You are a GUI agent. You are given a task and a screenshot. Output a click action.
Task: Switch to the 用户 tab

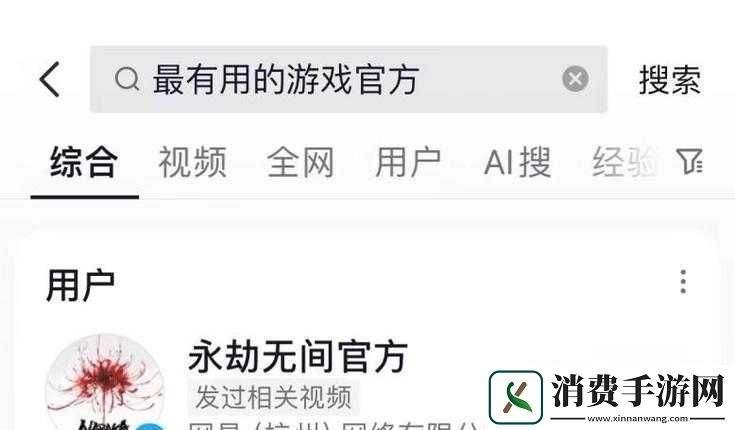(408, 162)
